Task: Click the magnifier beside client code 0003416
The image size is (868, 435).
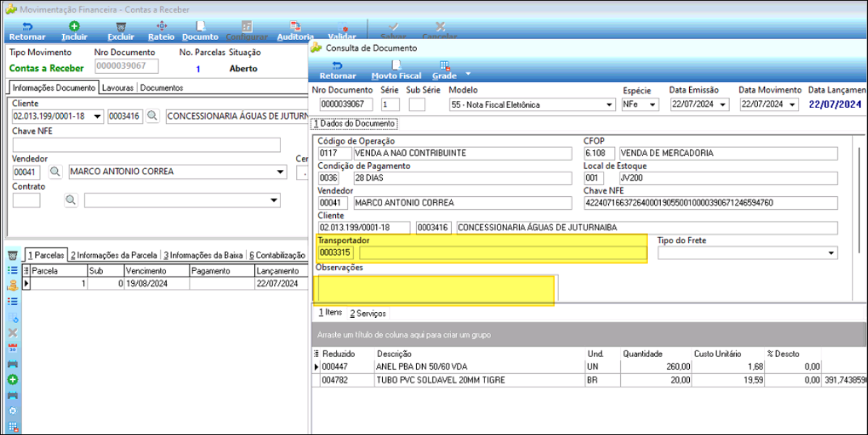Action: pyautogui.click(x=152, y=116)
